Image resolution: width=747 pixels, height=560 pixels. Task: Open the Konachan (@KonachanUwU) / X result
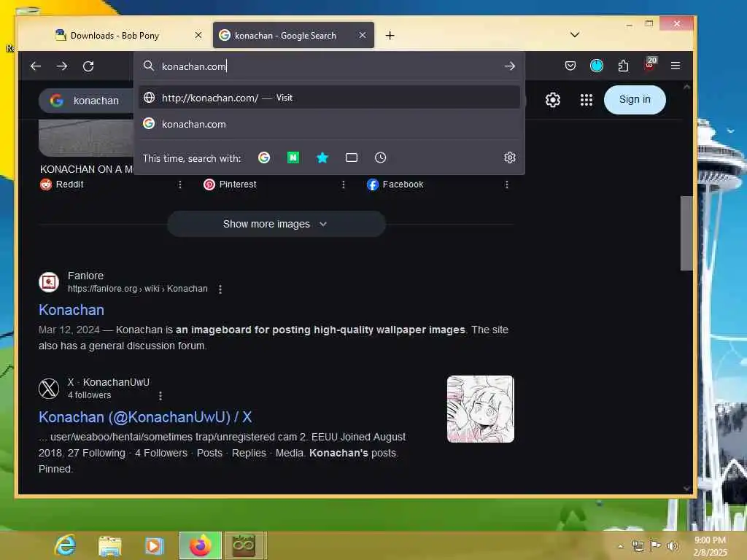point(145,417)
